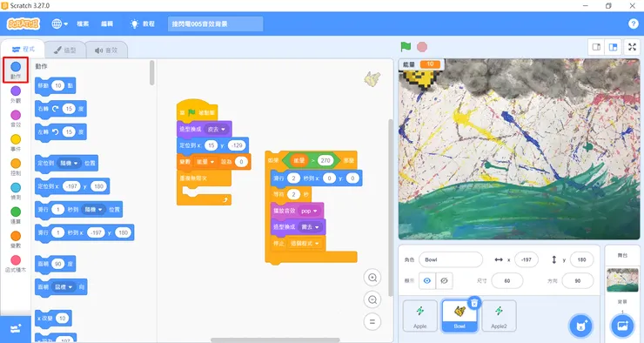Click the add extension button

[x=16, y=329]
